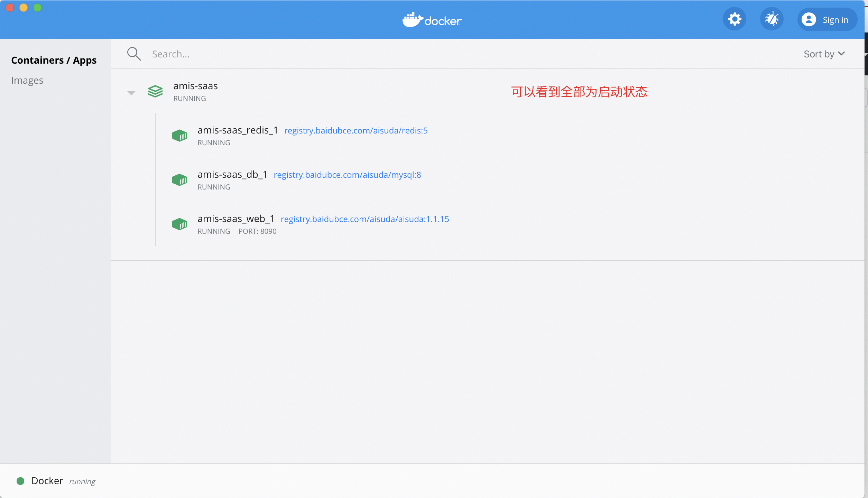868x498 pixels.
Task: Collapse the amis-saas app group
Action: pyautogui.click(x=131, y=93)
